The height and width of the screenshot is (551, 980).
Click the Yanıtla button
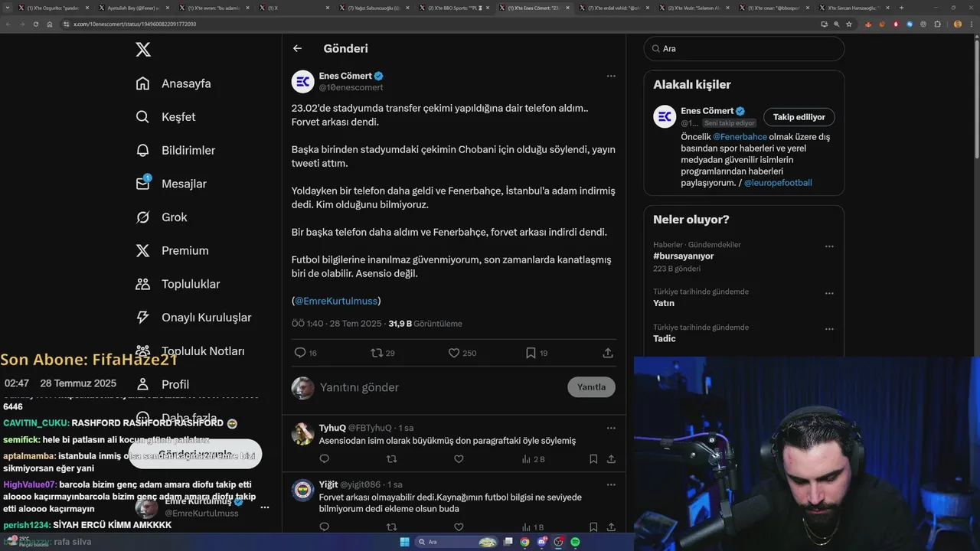tap(591, 387)
